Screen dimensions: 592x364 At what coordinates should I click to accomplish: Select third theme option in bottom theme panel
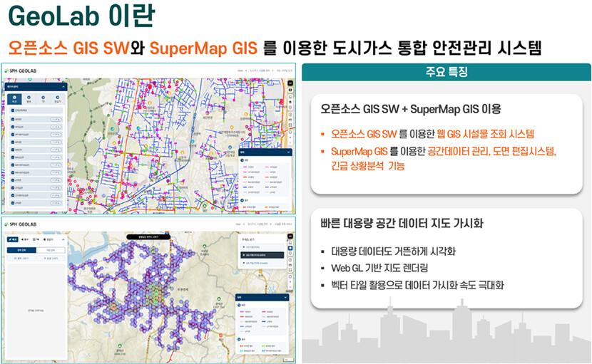coord(262,263)
